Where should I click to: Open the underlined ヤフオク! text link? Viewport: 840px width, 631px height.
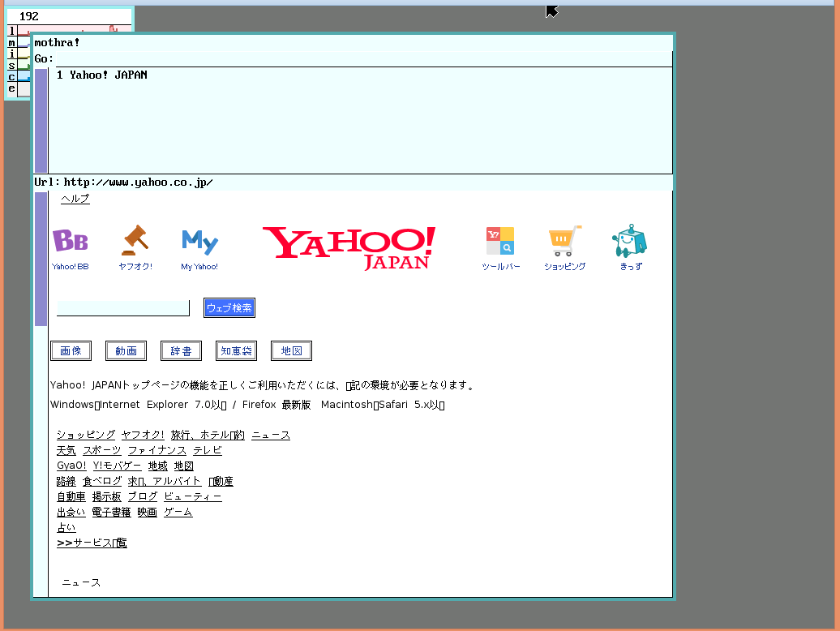(x=143, y=435)
